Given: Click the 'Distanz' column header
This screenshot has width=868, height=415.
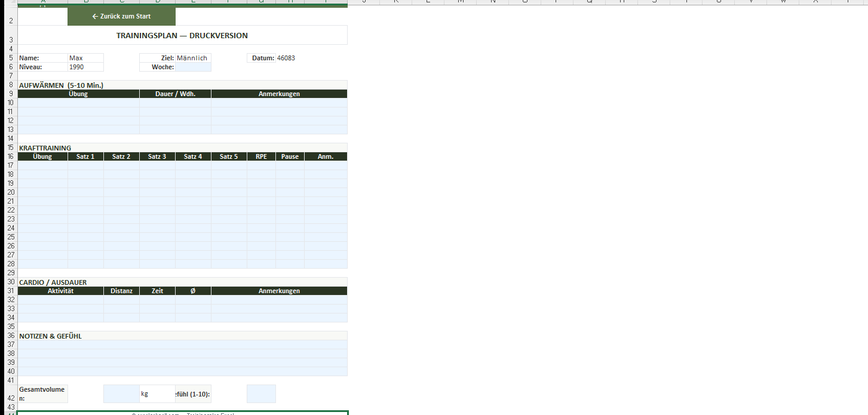Looking at the screenshot, I should 121,291.
